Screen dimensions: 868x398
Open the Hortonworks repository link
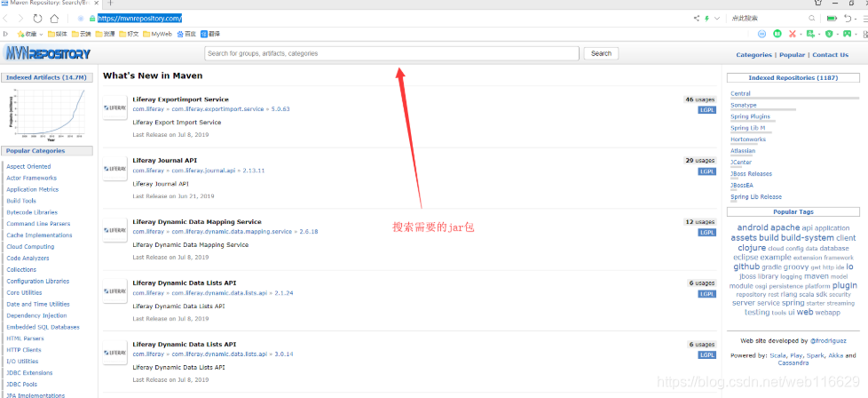point(748,139)
